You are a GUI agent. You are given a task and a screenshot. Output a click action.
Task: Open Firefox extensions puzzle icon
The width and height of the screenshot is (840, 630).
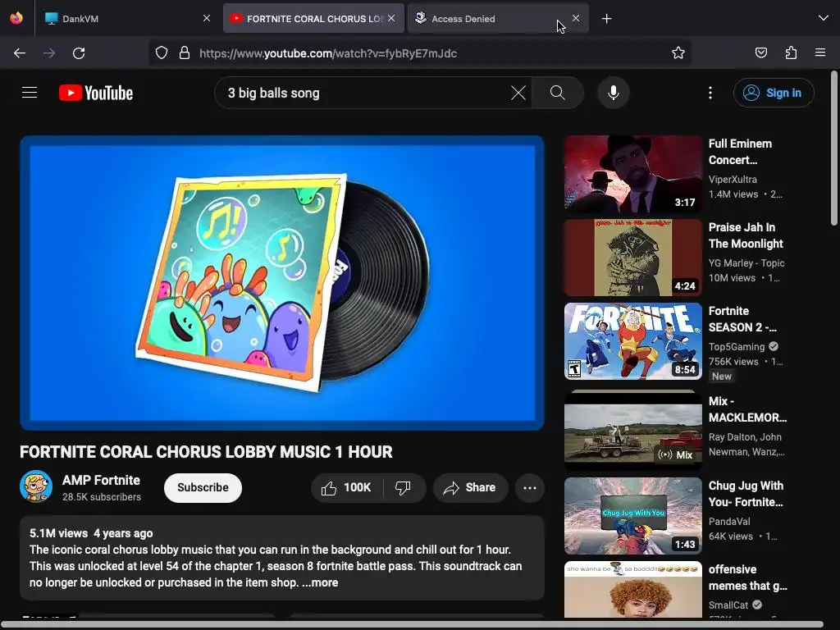[x=791, y=53]
